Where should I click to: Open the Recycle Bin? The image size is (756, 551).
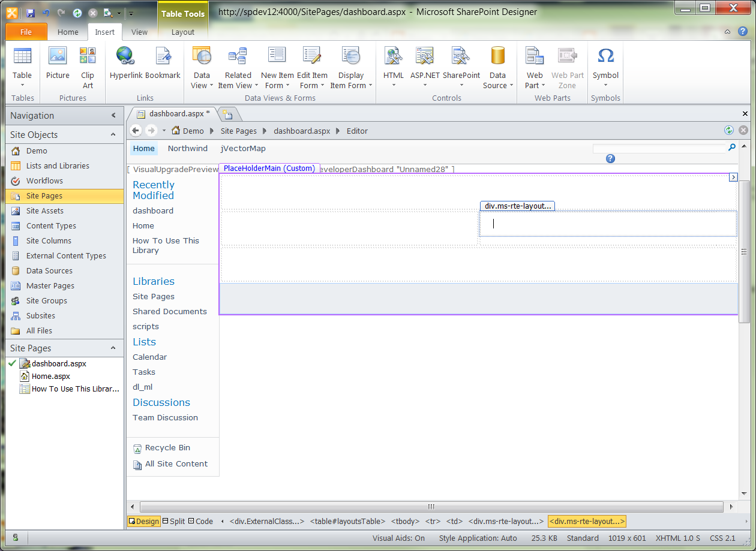(167, 447)
